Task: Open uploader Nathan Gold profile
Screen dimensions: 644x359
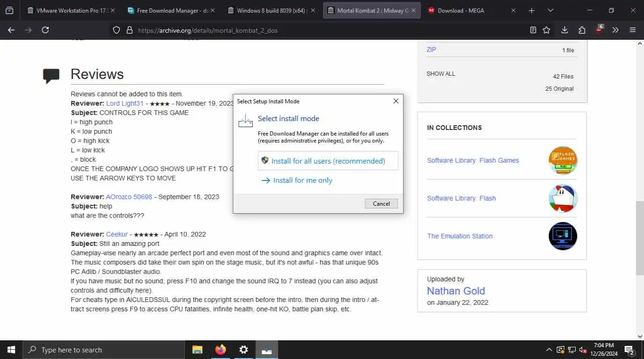Action: pyautogui.click(x=456, y=291)
